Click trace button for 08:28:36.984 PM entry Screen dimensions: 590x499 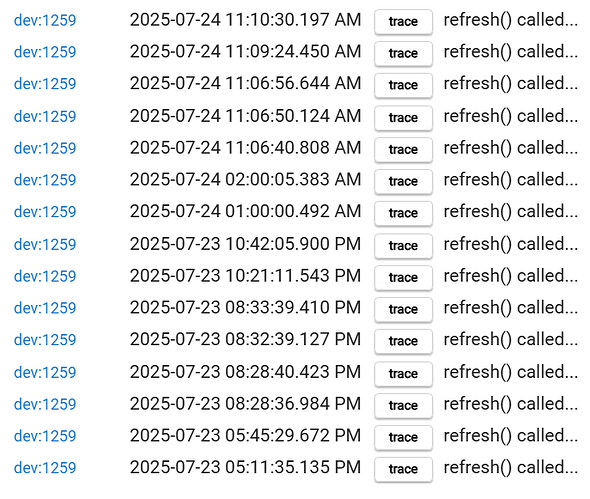pos(403,405)
